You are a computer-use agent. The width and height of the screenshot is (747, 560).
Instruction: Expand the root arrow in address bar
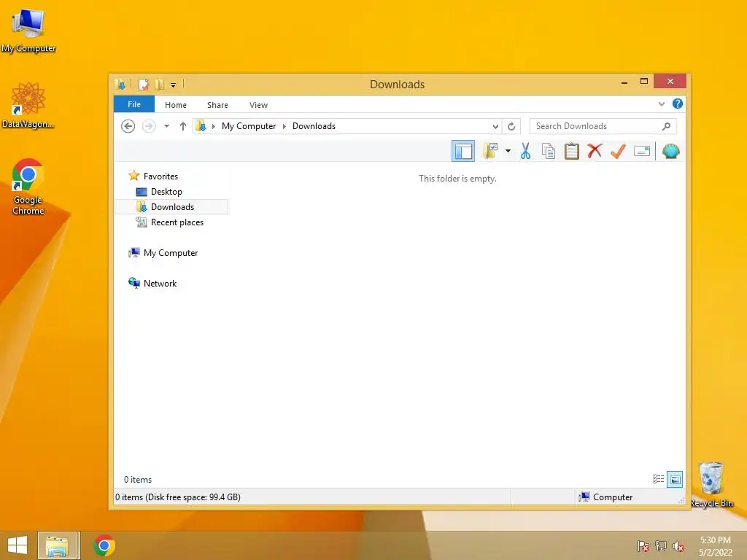point(214,126)
